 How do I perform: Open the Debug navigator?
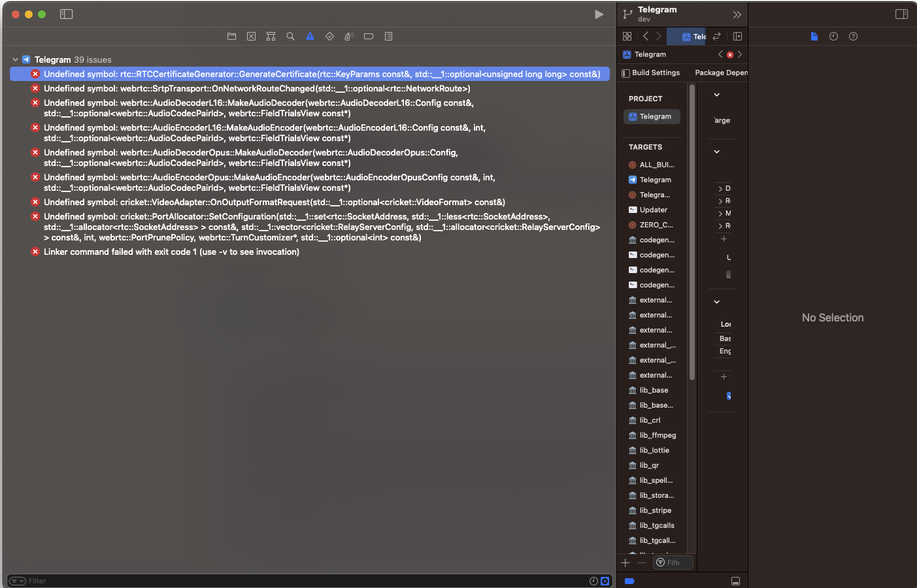(349, 36)
